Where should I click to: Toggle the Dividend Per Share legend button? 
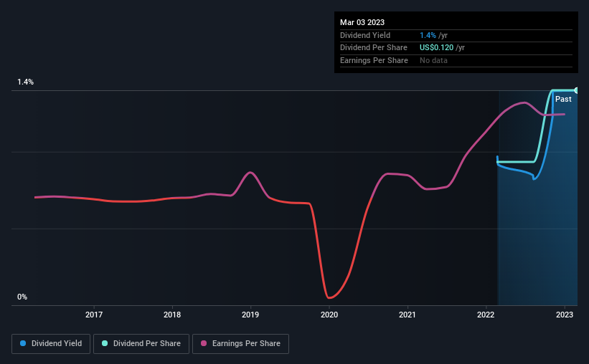click(141, 344)
